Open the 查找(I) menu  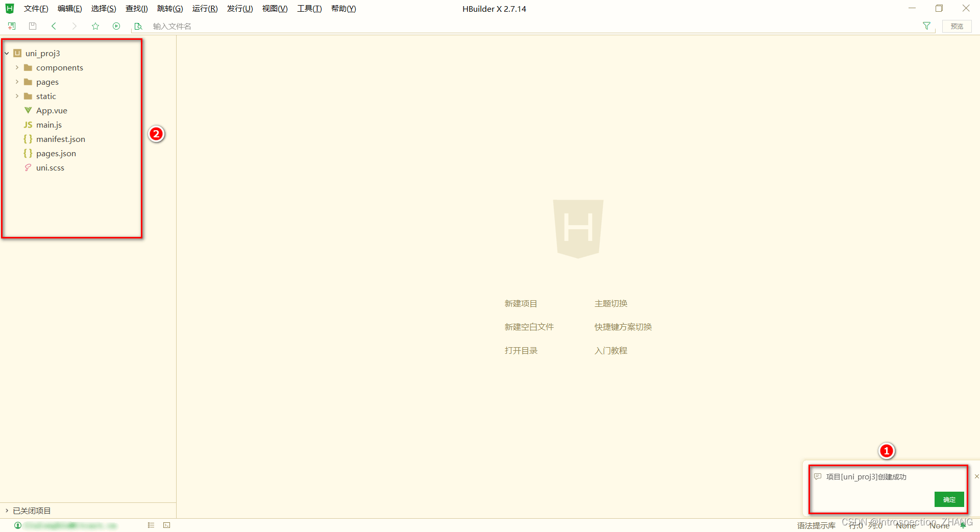tap(137, 9)
